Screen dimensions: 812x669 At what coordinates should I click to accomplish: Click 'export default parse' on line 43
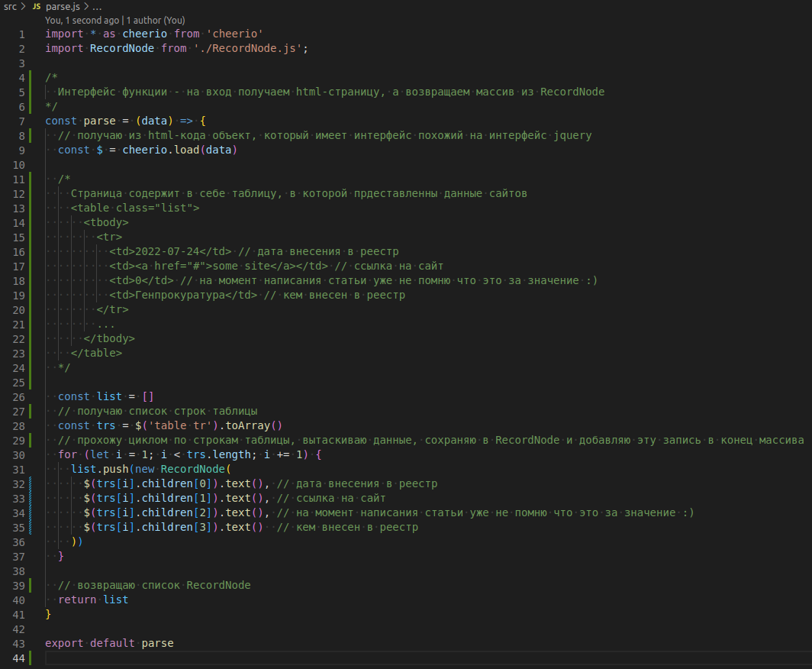point(109,643)
